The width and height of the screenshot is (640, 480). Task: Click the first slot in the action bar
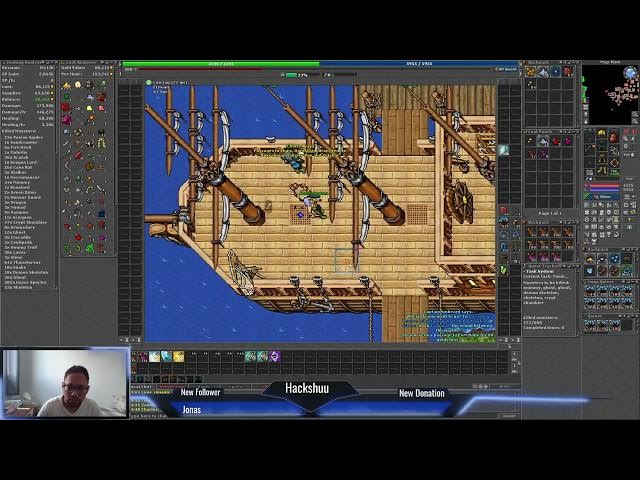(143, 356)
